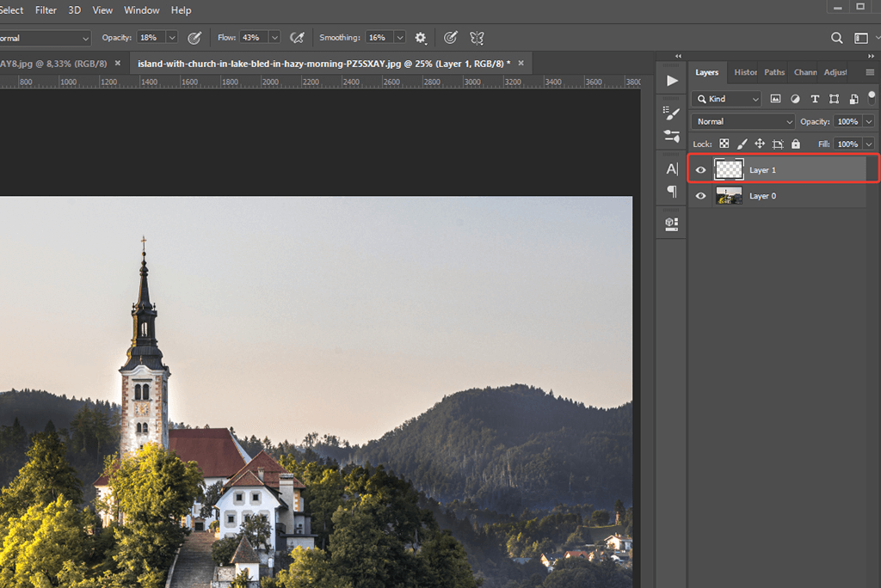Open the Character panel icon
Screen dimensions: 881x588
672,169
